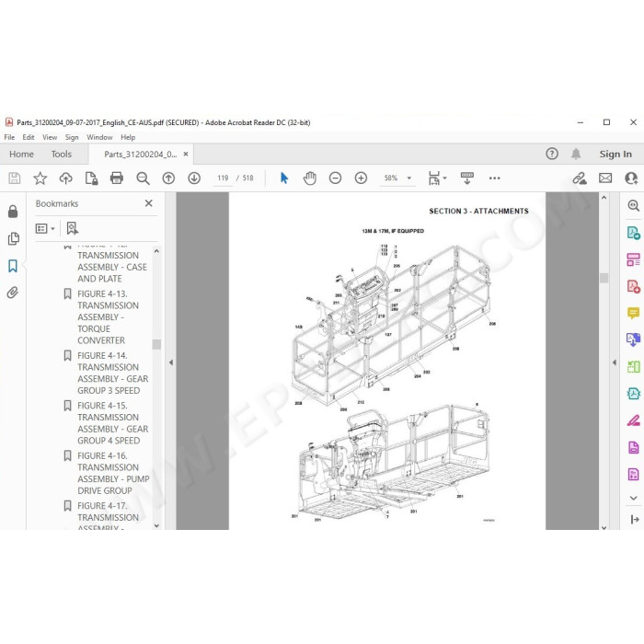Close the Parts_31200204 document tab
This screenshot has height=644, width=644.
(x=186, y=154)
